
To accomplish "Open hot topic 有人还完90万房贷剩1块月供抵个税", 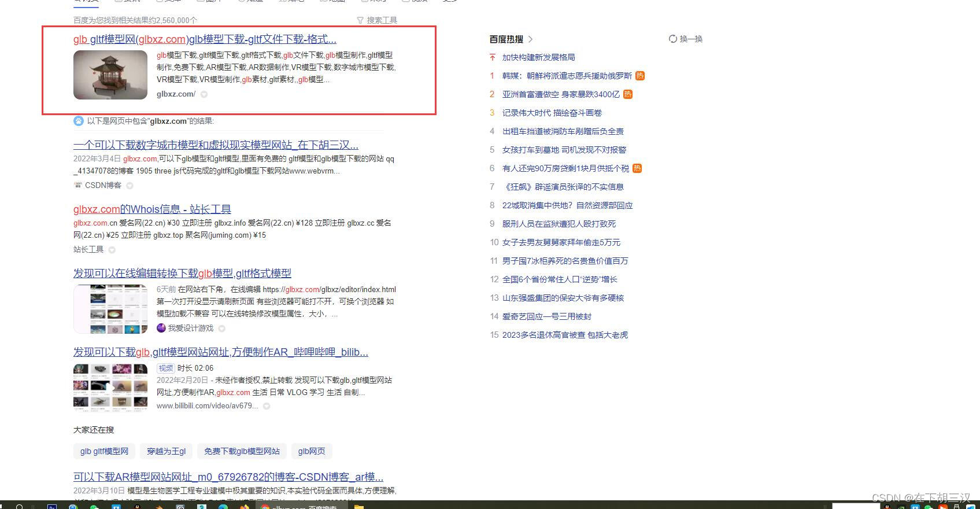I will tap(565, 168).
